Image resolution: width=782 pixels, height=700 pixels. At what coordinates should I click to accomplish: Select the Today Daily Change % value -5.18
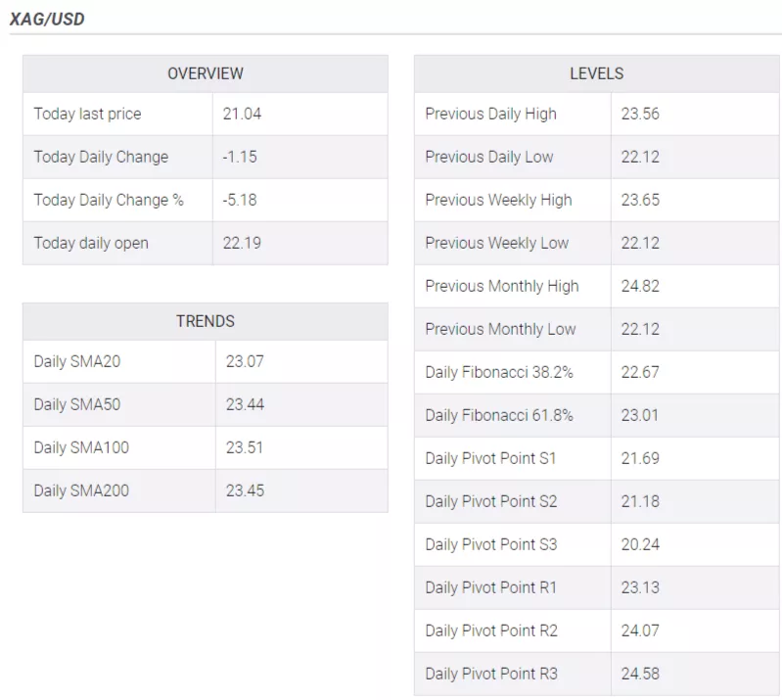(x=240, y=200)
